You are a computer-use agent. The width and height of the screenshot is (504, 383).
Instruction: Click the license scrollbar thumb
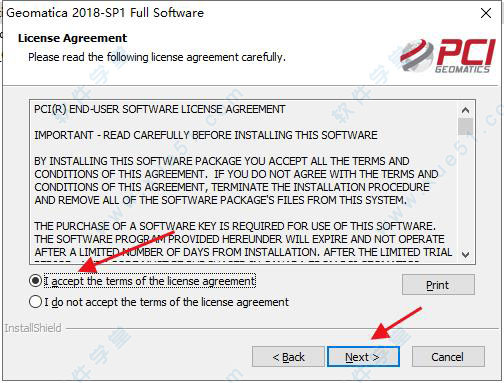[x=466, y=126]
